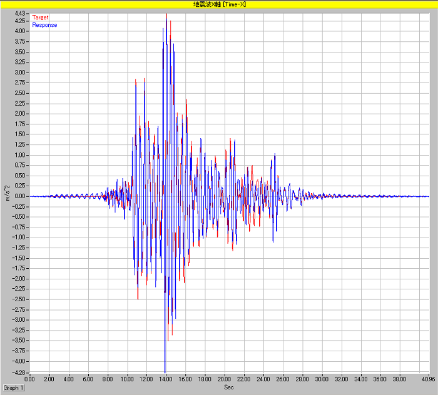438x395 pixels.
Task: Click the -3.00 y-axis tick label
Action: pos(19,320)
